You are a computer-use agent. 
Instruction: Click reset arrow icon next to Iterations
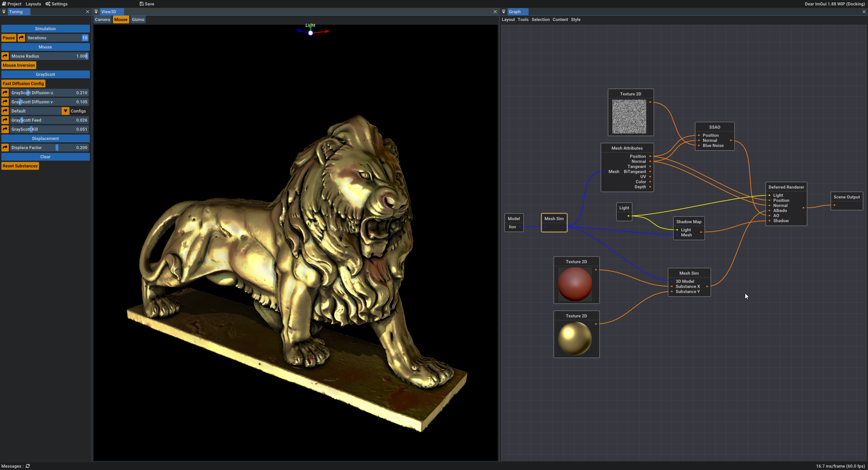21,38
